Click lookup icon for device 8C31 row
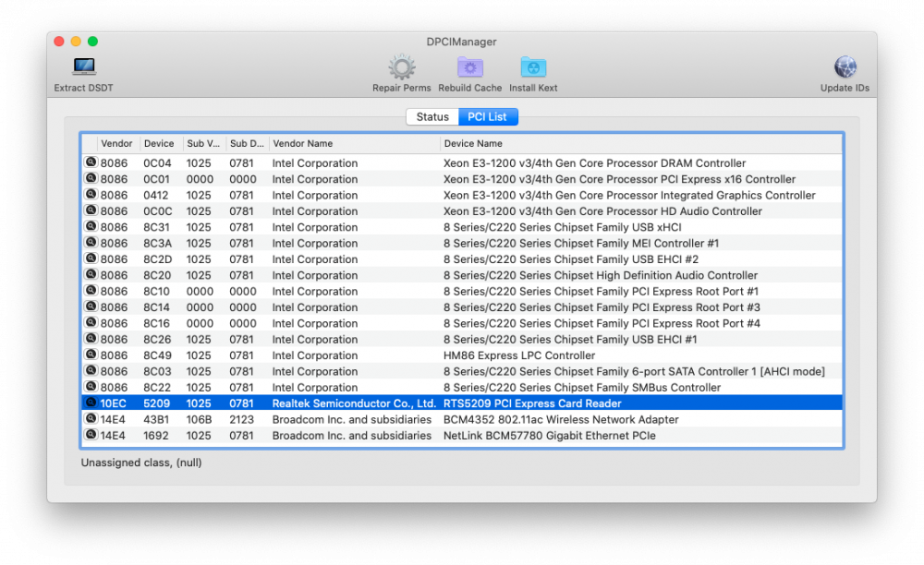Viewport: 924px width, 565px height. 91,226
